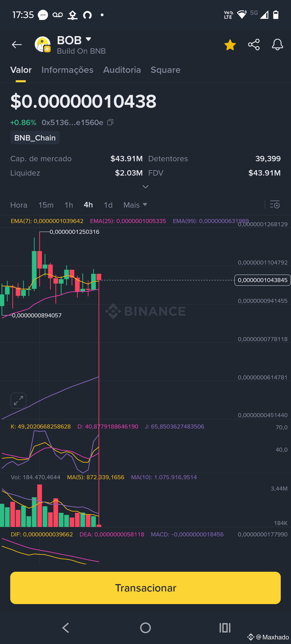
Task: Tap Android recent apps button
Action: (225, 628)
